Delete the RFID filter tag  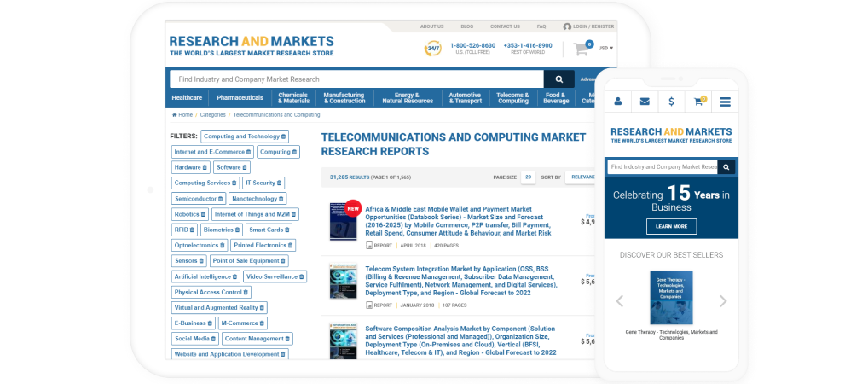(x=193, y=230)
